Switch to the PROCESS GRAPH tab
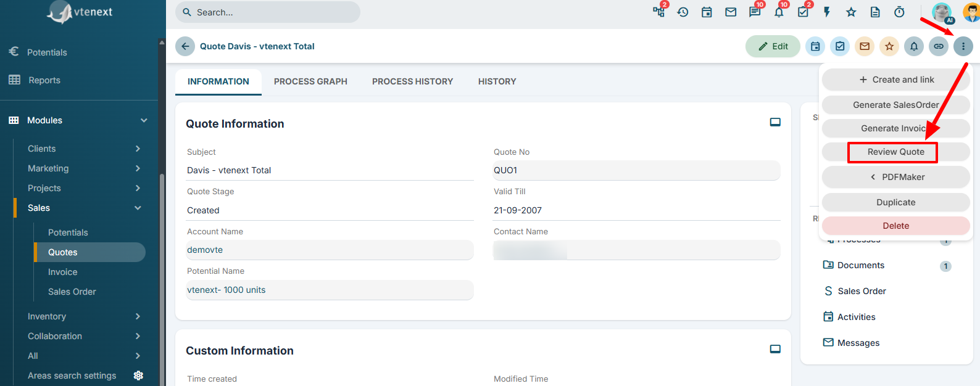This screenshot has width=980, height=386. (x=310, y=81)
